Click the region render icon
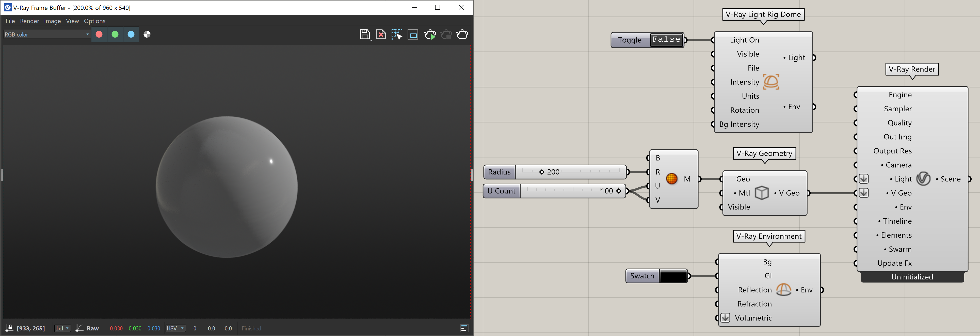980x336 pixels. coord(413,35)
